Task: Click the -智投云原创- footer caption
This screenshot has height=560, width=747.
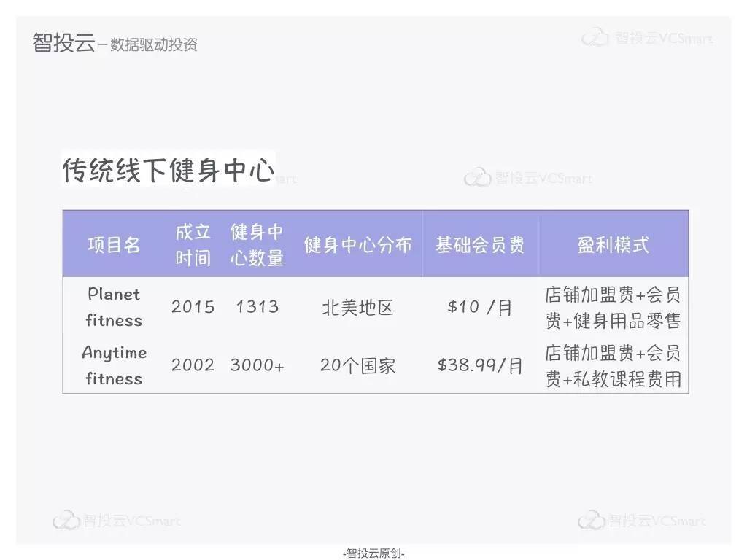Action: pyautogui.click(x=373, y=553)
